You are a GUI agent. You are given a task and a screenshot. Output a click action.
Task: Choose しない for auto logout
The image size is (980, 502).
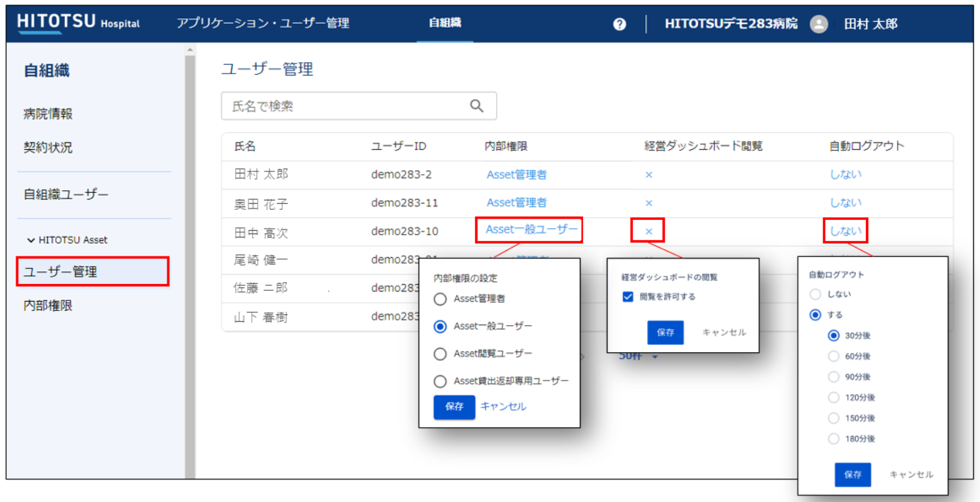click(x=815, y=294)
